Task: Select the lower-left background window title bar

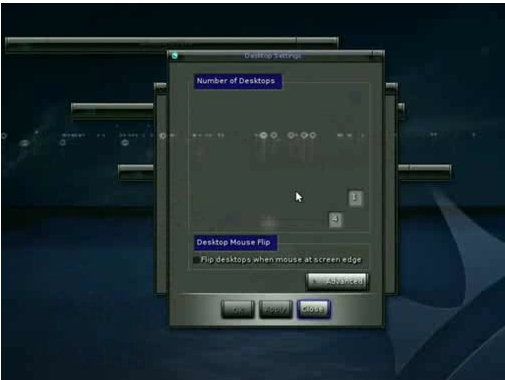Action: pos(136,168)
